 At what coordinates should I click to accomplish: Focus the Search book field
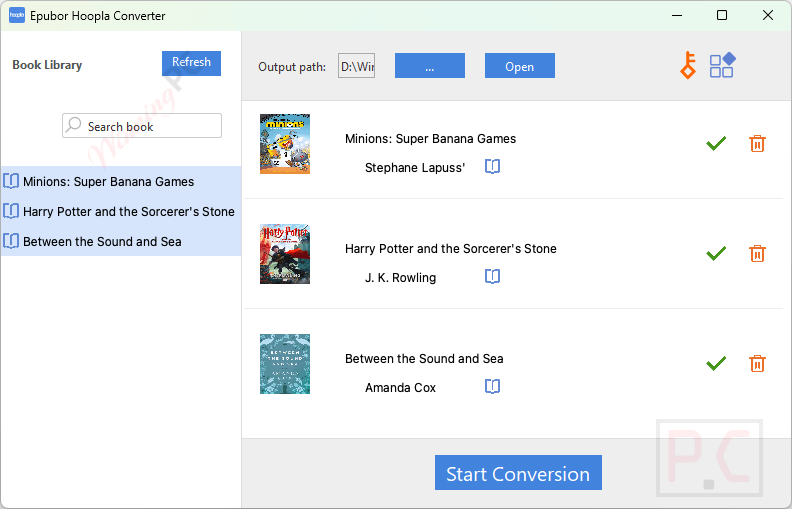coord(142,125)
